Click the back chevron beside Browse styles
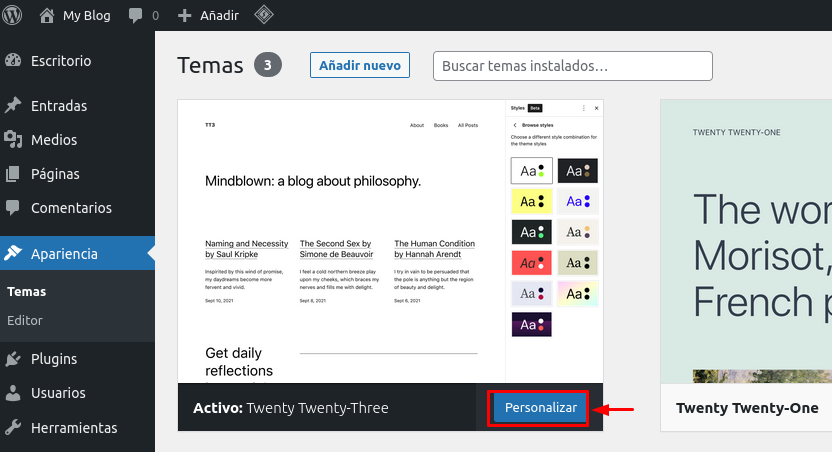Viewport: 832px width, 452px height. coord(515,125)
